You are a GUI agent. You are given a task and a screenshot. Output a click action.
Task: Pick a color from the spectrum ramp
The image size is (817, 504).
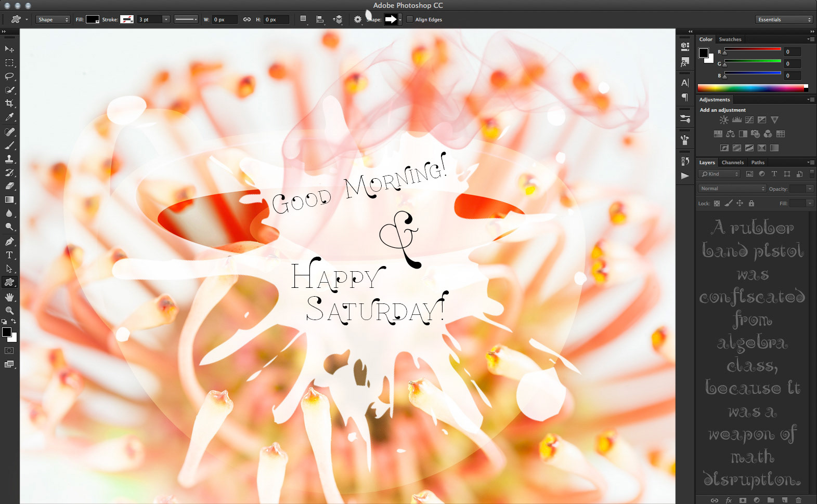[753, 88]
